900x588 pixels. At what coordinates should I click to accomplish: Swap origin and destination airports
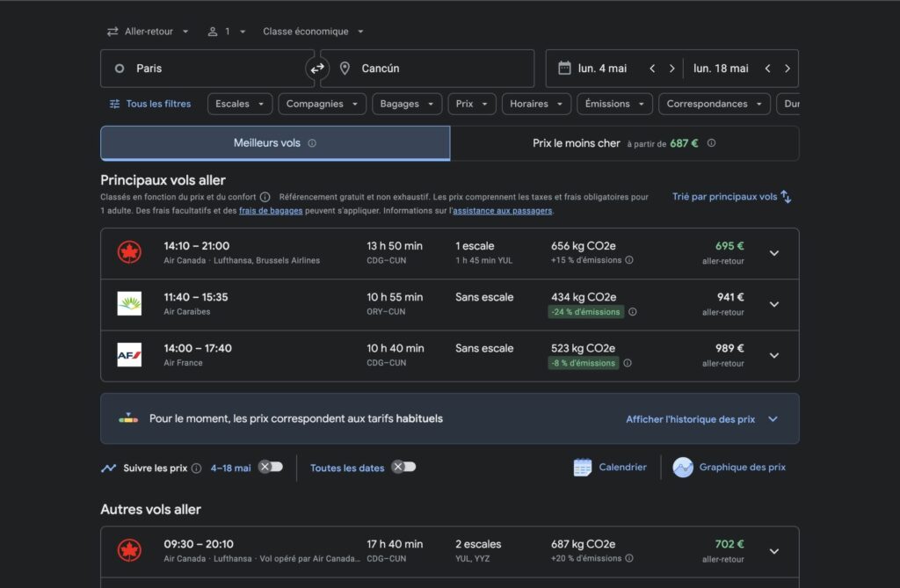316,69
